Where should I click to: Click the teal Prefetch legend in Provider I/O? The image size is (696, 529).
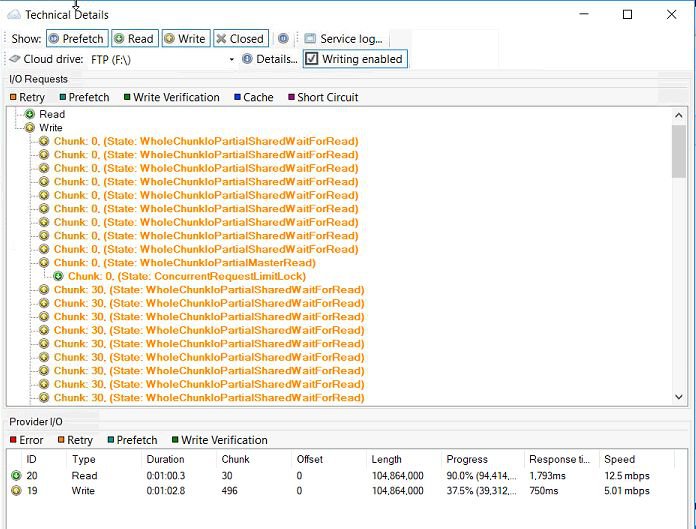pos(132,440)
